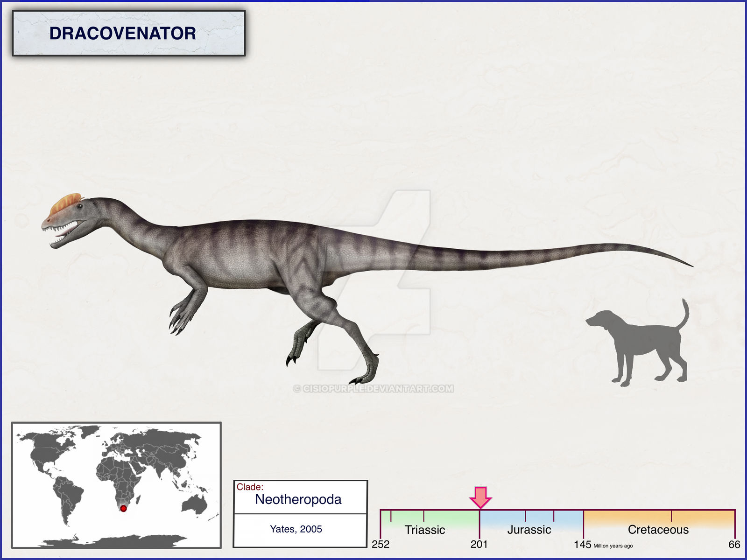Click the DRACOVENATOR title label

pos(123,33)
